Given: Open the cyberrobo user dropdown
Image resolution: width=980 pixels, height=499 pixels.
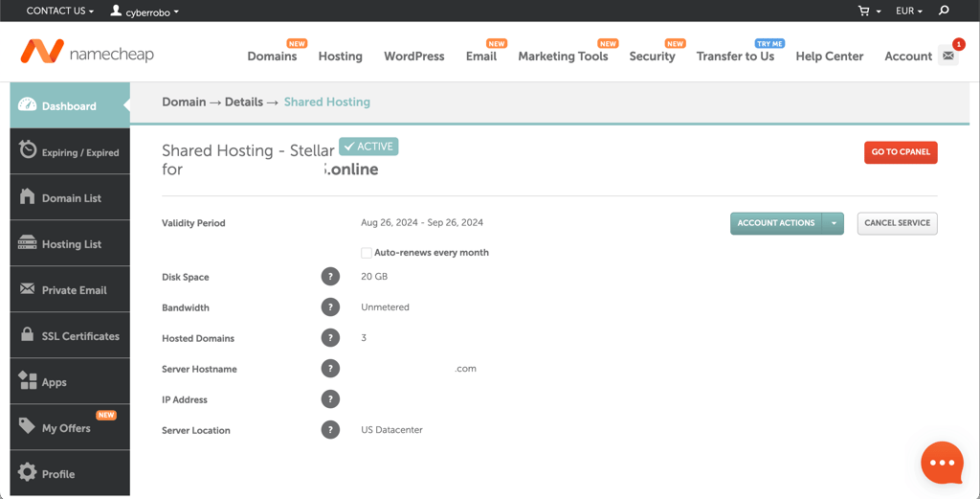Looking at the screenshot, I should [152, 11].
